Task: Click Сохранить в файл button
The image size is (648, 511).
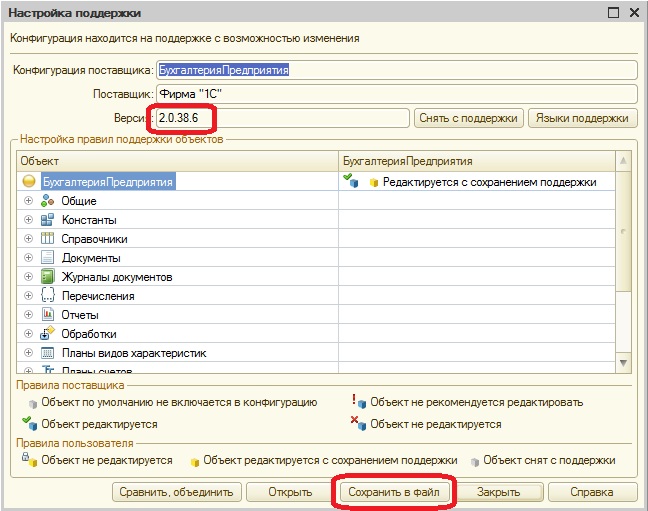Action: point(393,492)
